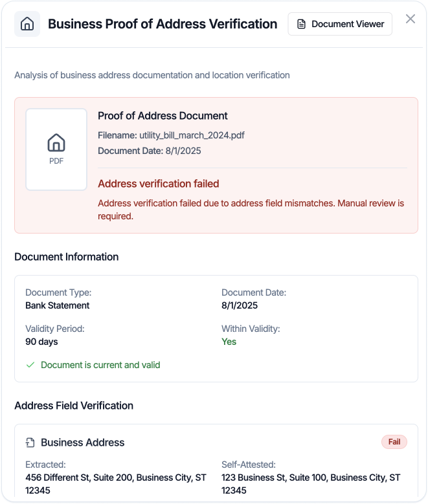
Task: Click the document icon inside Document Viewer button
Action: pyautogui.click(x=301, y=24)
